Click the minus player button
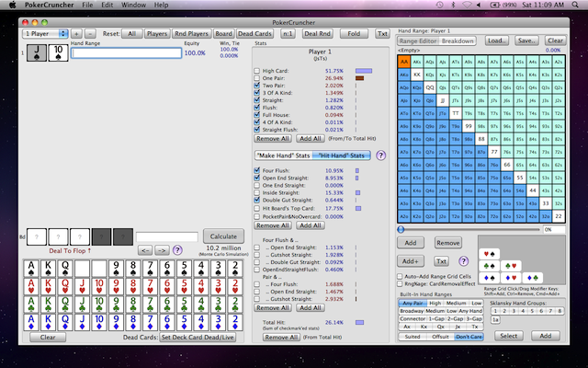 pyautogui.click(x=90, y=33)
